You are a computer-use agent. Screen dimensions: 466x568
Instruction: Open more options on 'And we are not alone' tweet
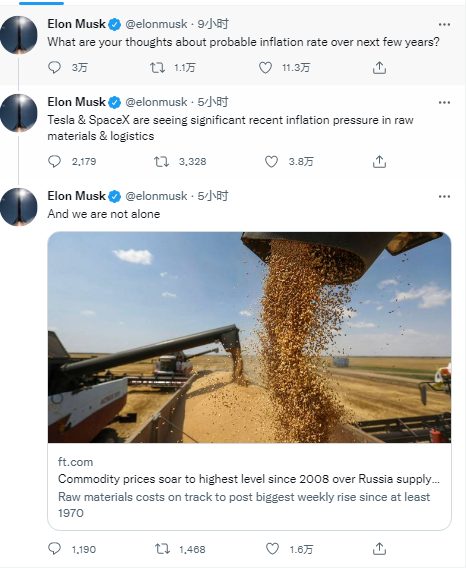tap(444, 196)
